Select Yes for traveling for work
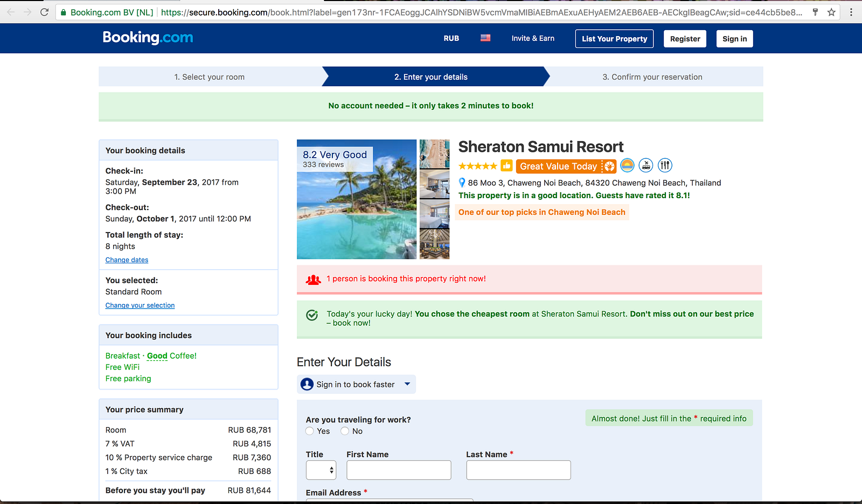Viewport: 862px width, 504px height. pyautogui.click(x=310, y=431)
